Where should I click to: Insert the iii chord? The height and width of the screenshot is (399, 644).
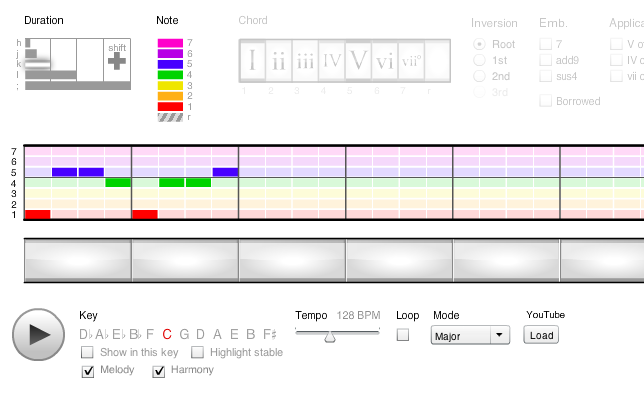(x=305, y=61)
